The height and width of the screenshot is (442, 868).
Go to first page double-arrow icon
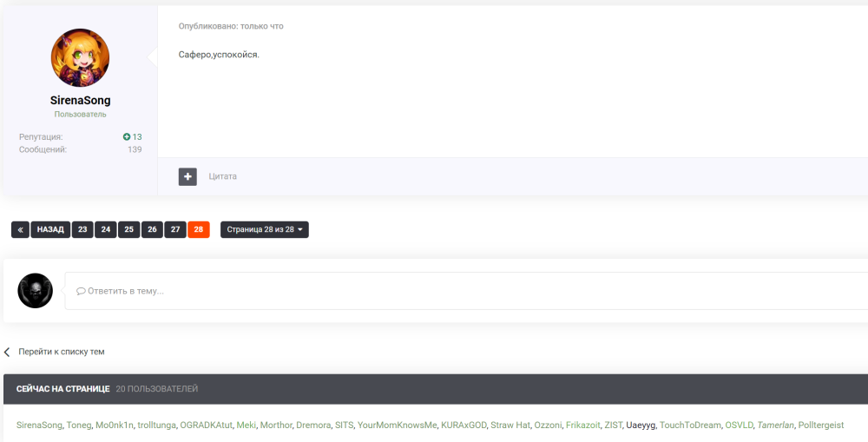tap(21, 230)
